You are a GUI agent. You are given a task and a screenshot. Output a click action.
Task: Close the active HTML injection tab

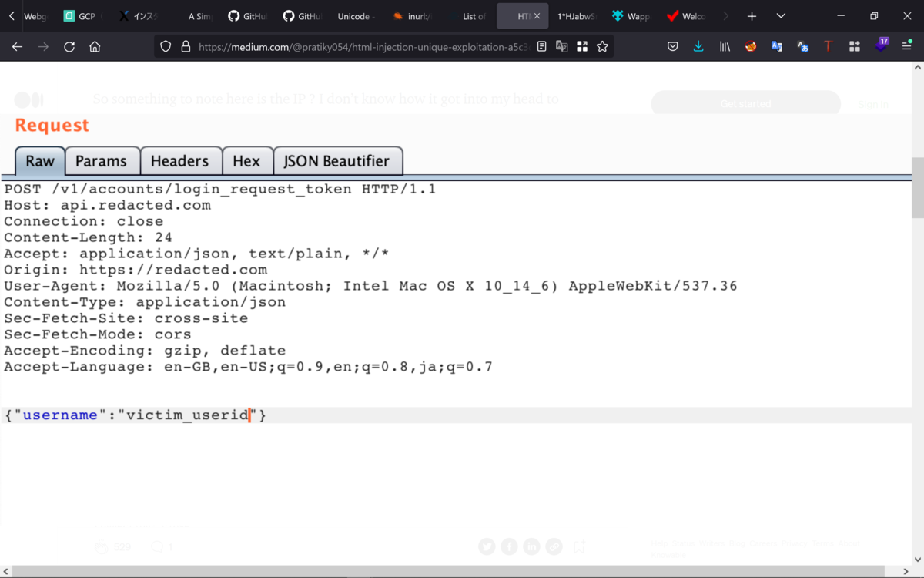pos(537,16)
